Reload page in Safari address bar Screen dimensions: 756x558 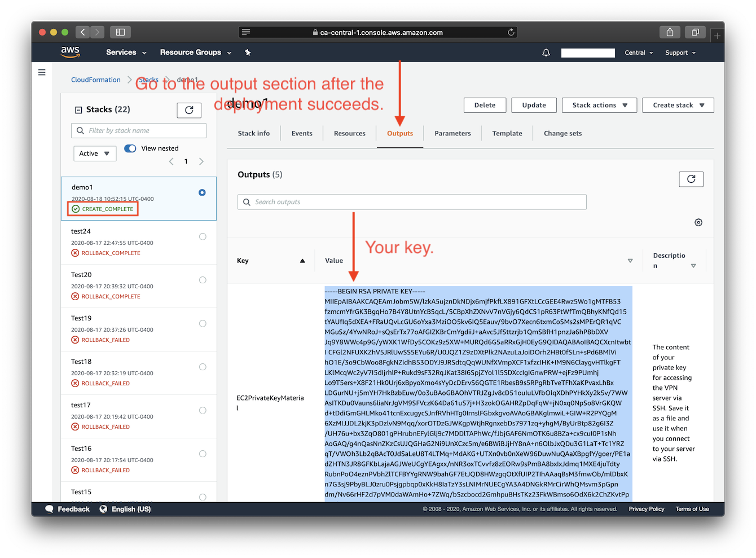tap(511, 32)
